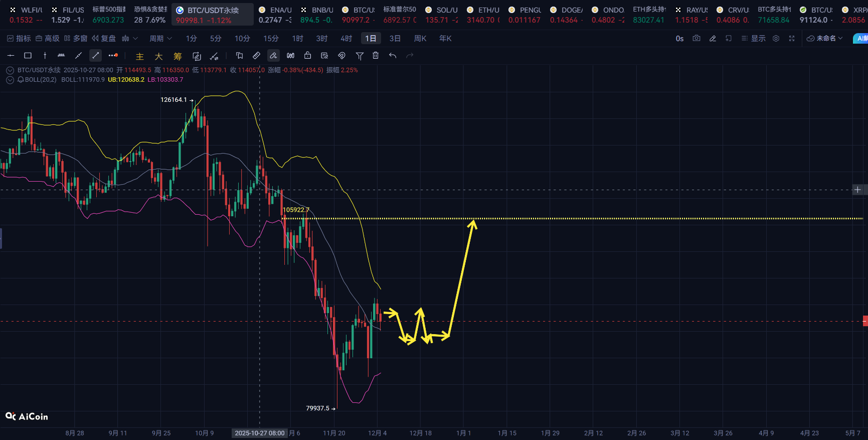Switch to the 4时 timeframe
This screenshot has width=868, height=440.
[x=346, y=39]
